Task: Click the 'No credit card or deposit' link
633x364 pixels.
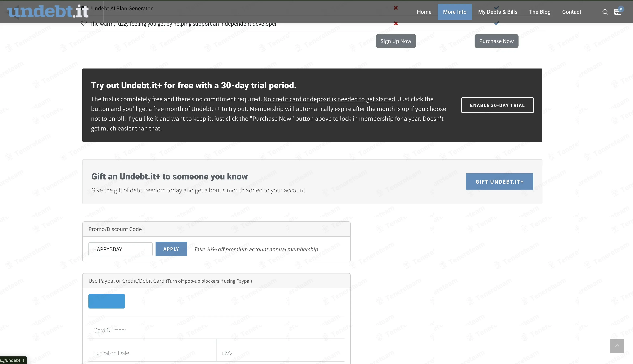Action: [x=329, y=99]
